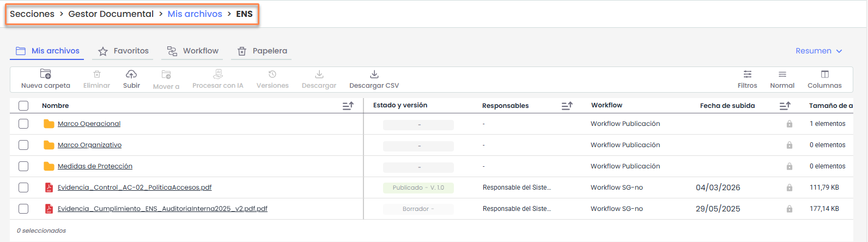Click the Subir upload icon
The height and width of the screenshot is (242, 868).
tap(131, 75)
